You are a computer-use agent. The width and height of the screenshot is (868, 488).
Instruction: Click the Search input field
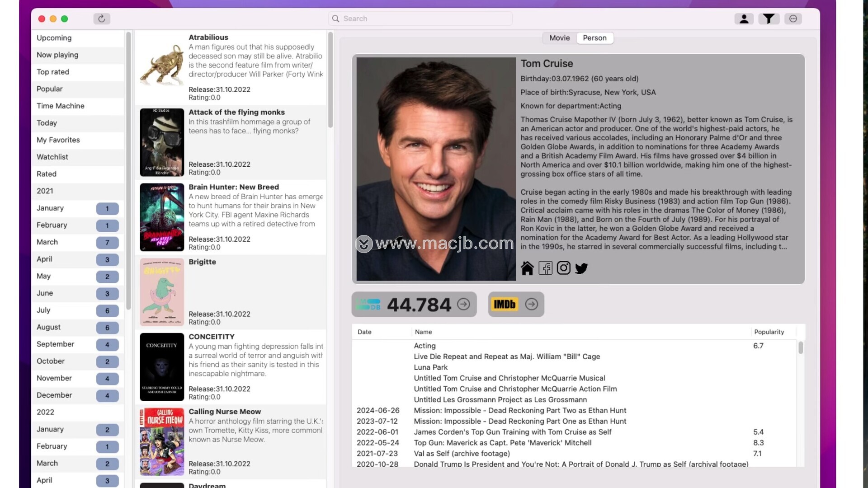420,19
